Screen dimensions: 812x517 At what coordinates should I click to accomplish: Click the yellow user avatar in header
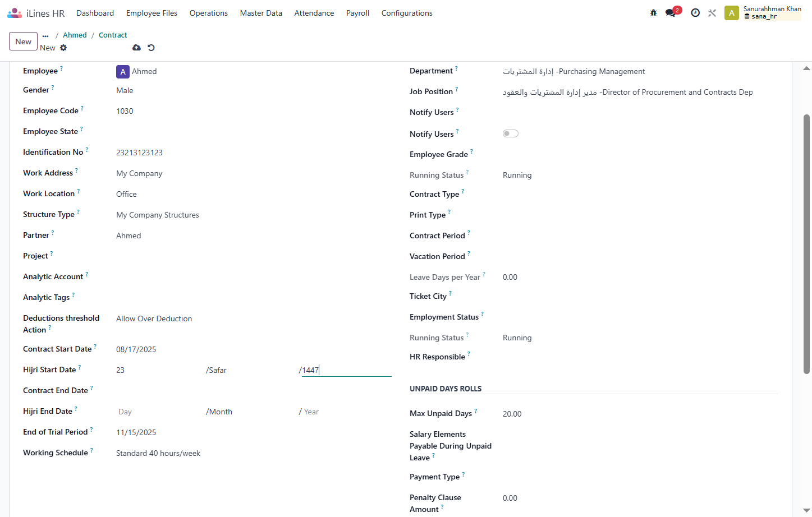click(x=731, y=13)
